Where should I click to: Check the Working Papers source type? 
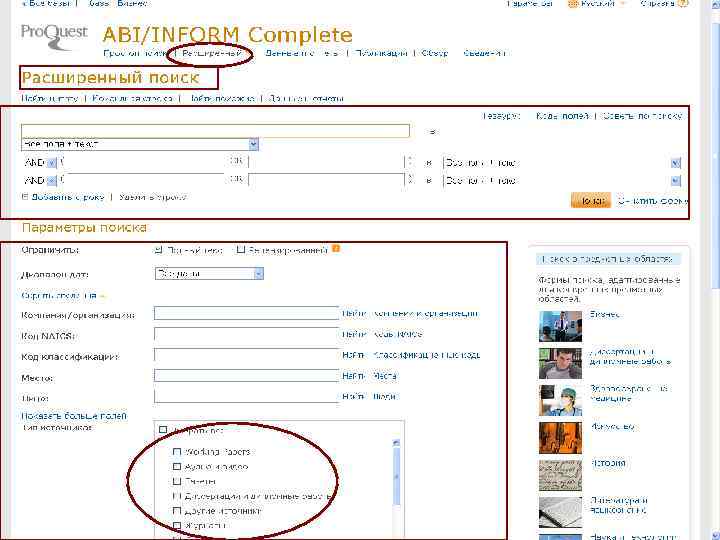177,452
